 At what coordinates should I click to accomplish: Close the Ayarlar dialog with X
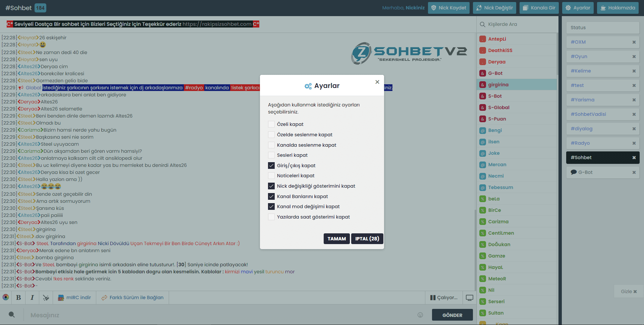377,82
